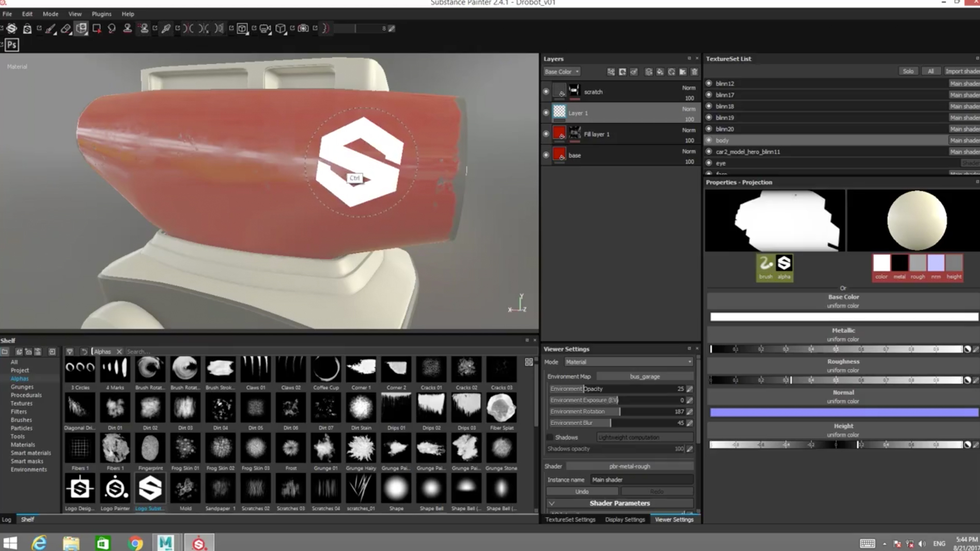This screenshot has width=980, height=551.
Task: Select the Eraser tool in toolbar
Action: (66, 29)
